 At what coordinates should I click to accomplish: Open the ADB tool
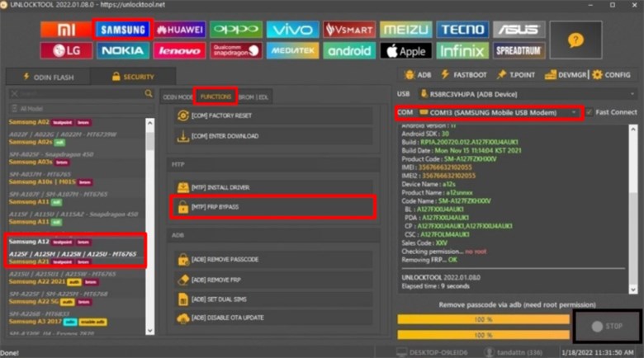418,75
